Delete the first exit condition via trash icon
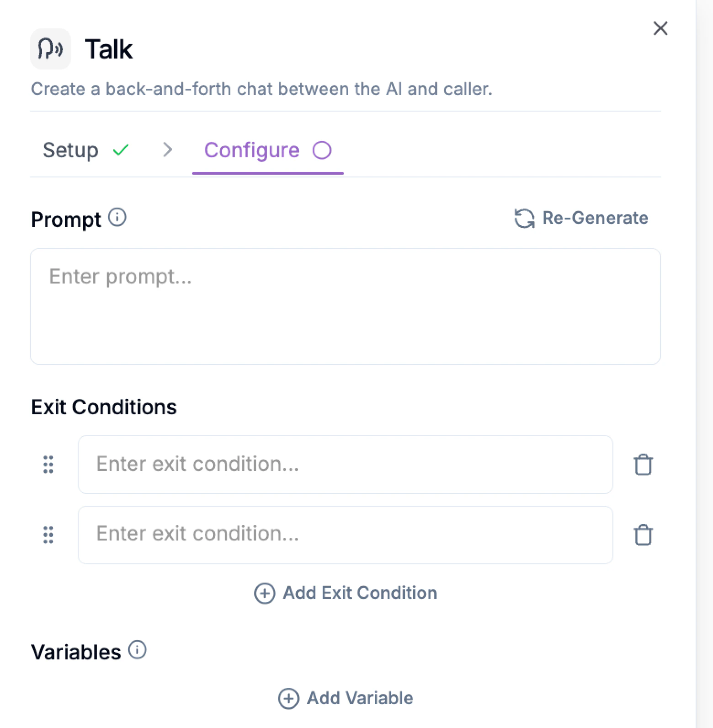The width and height of the screenshot is (713, 728). click(x=643, y=464)
